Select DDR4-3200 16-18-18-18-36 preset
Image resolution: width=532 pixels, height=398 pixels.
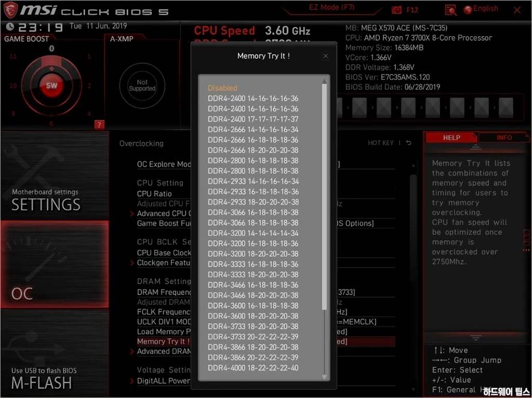coord(253,243)
